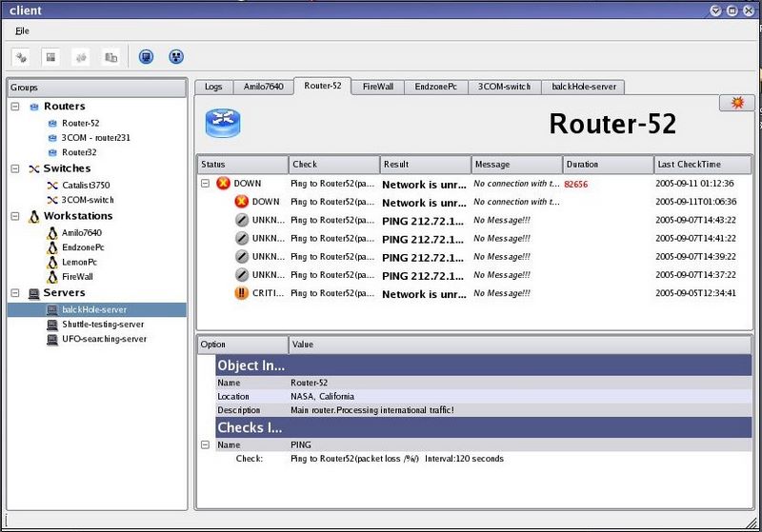This screenshot has height=532, width=762.
Task: Click the switch icon beside Catalist3750
Action: 52,186
